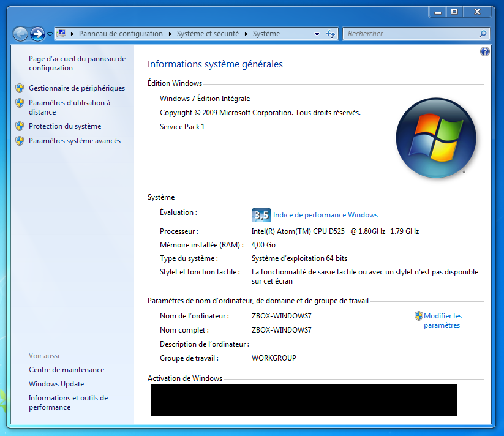Image resolution: width=504 pixels, height=436 pixels.
Task: Open Indice de performance Windows link
Action: pyautogui.click(x=325, y=215)
